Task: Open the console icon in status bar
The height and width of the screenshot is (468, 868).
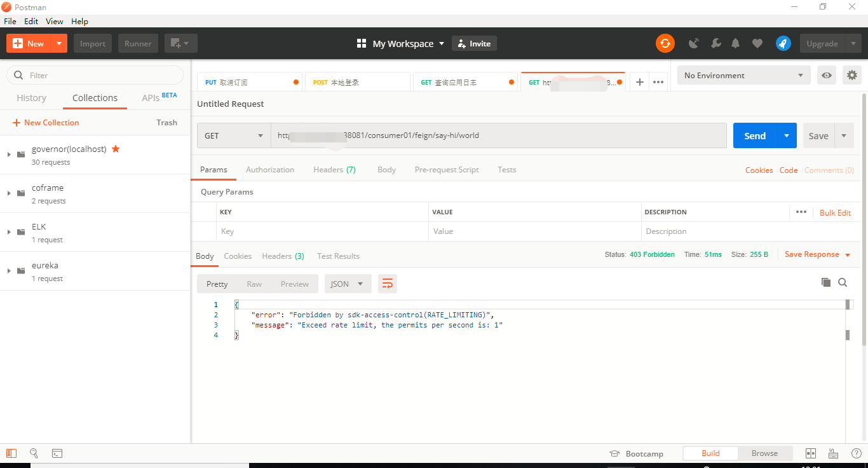Action: pyautogui.click(x=57, y=453)
